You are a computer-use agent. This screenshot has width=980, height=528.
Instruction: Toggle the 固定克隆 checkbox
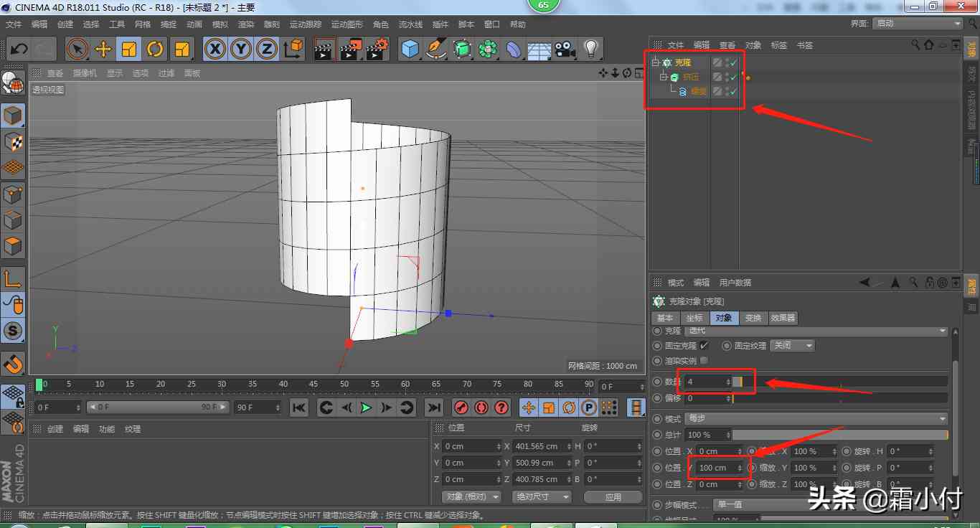pyautogui.click(x=704, y=346)
